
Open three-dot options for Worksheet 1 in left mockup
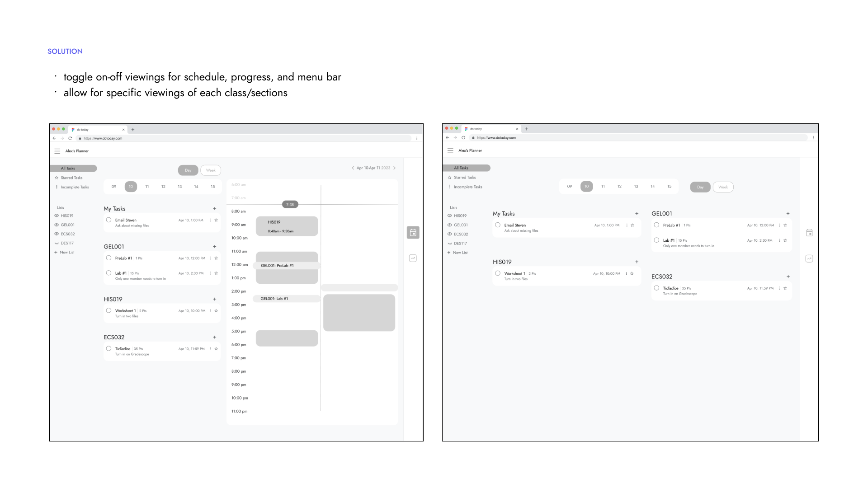click(211, 311)
